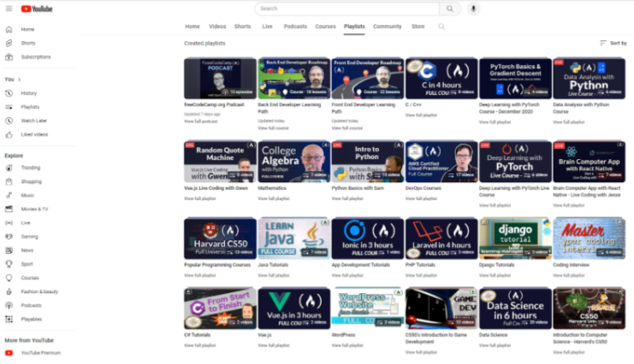634x364 pixels.
Task: Switch to the channel Shorts tab
Action: pos(243,26)
